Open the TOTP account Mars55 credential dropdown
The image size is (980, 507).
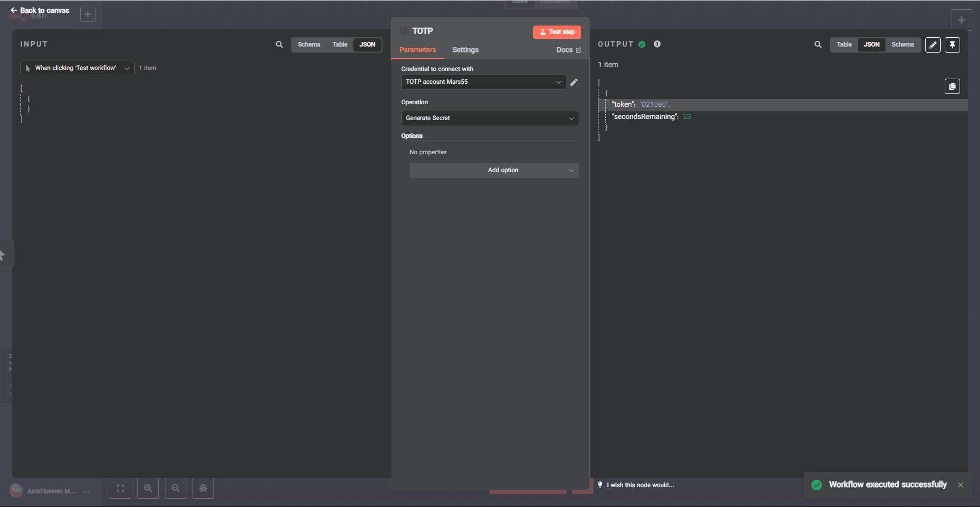click(x=483, y=82)
